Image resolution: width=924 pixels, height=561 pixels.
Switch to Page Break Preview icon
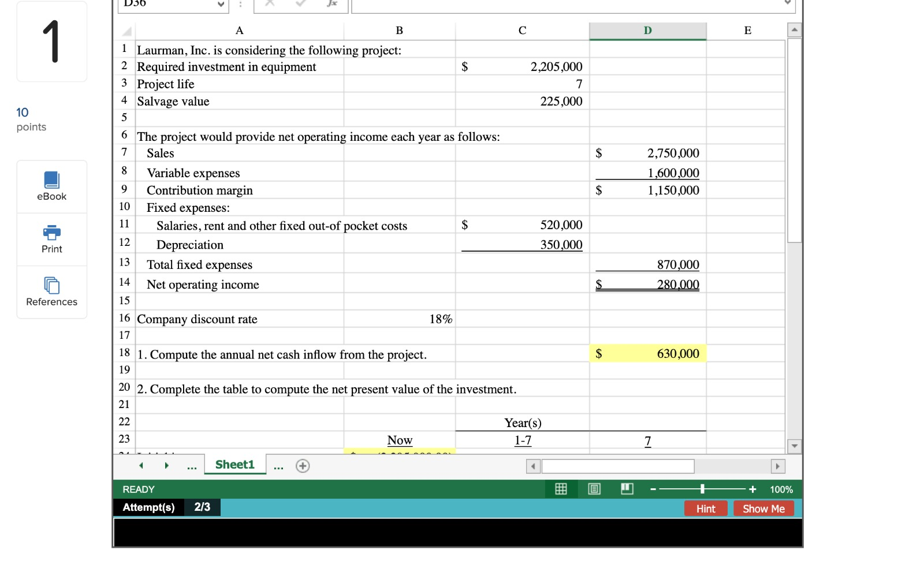pos(627,489)
